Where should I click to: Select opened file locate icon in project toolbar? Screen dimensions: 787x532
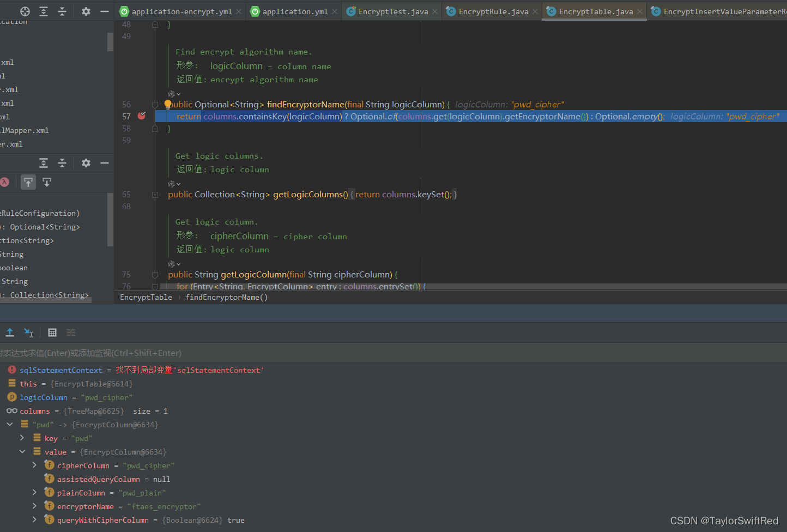pos(25,11)
